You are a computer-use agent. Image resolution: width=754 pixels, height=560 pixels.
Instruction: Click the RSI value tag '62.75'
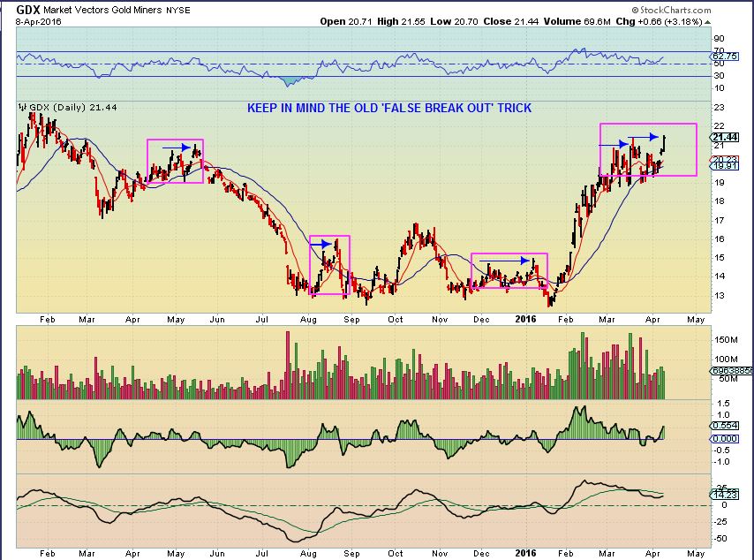724,57
